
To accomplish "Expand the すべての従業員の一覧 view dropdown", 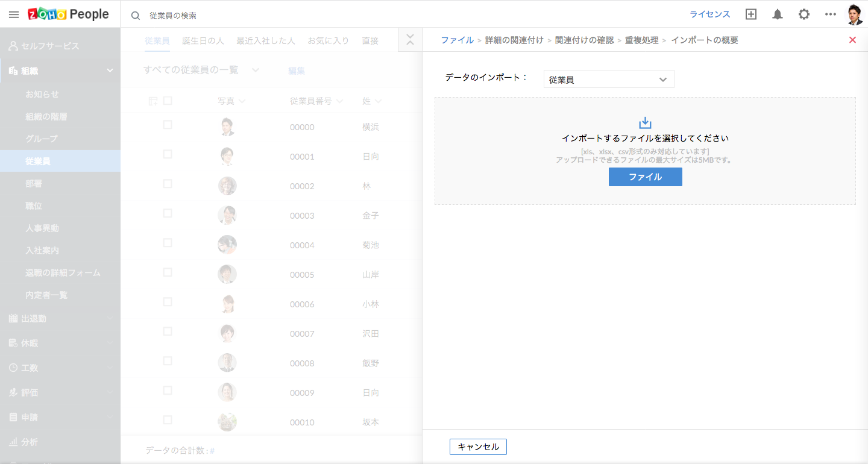I will [x=256, y=71].
